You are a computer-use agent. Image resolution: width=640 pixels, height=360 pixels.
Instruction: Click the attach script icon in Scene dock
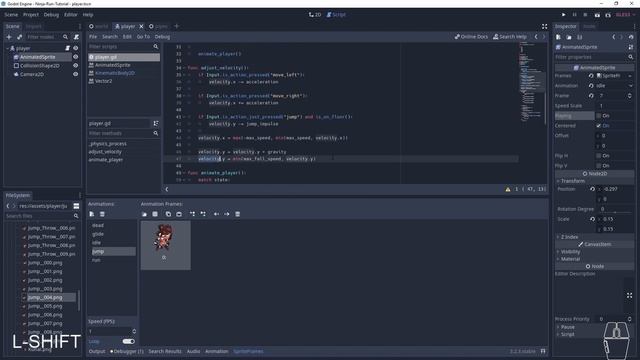tap(76, 37)
